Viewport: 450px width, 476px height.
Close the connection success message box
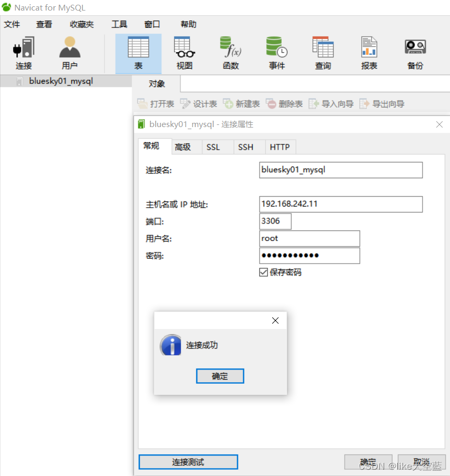(275, 320)
